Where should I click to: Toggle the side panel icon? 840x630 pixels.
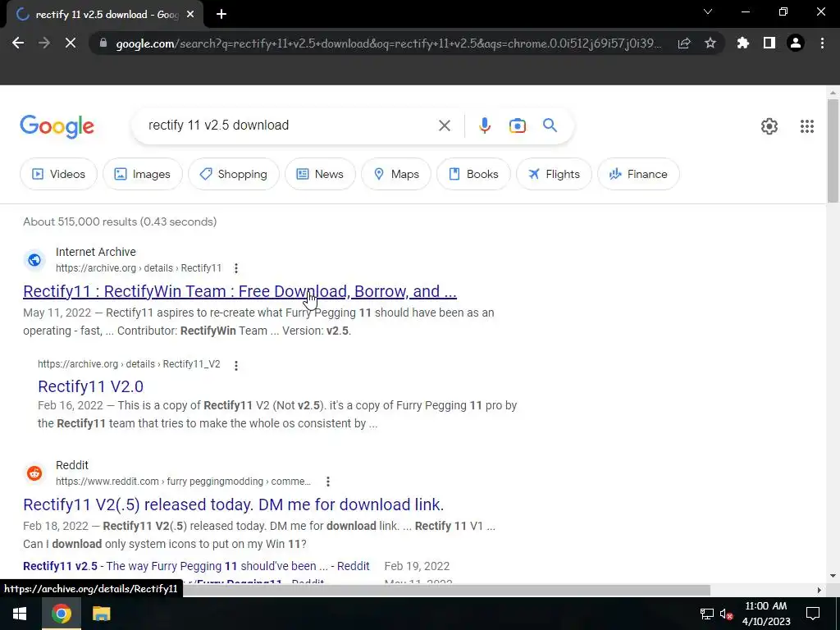coord(769,43)
